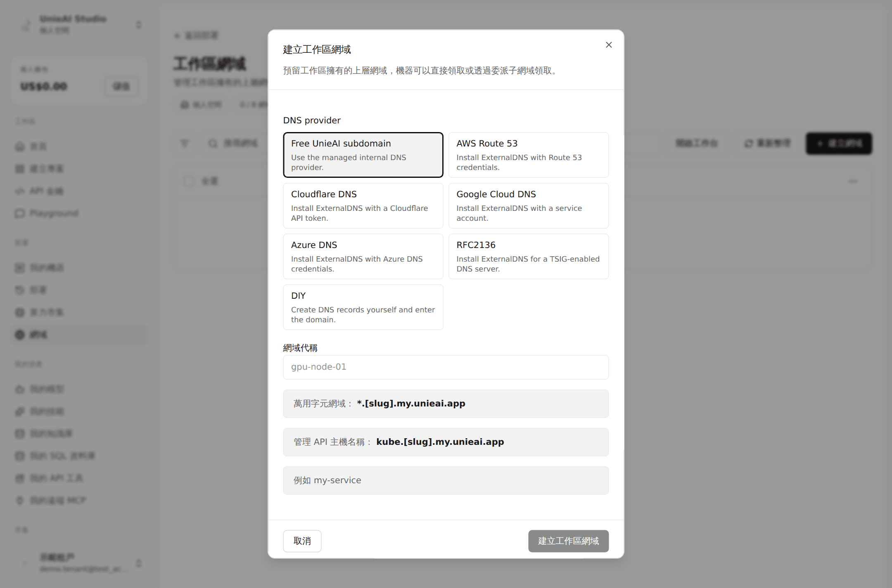Image resolution: width=892 pixels, height=588 pixels.
Task: Click the globe icon of selected sidebar item
Action: tap(20, 335)
